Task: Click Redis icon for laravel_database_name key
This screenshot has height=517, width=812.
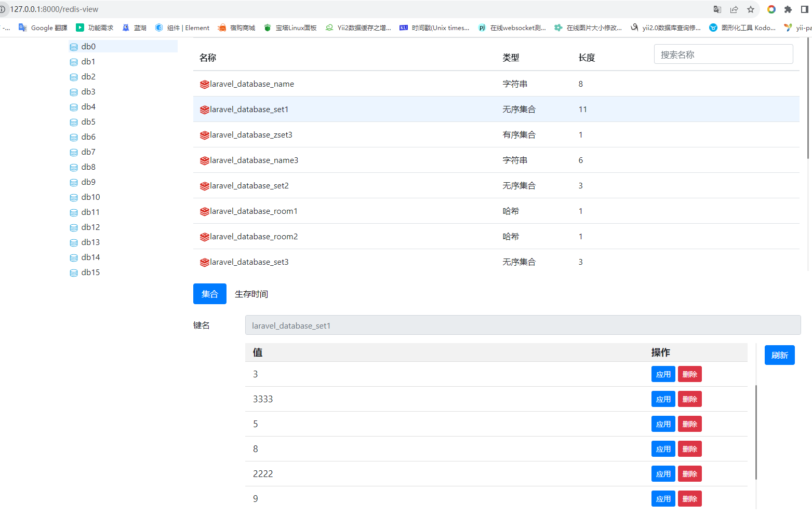Action: (205, 84)
